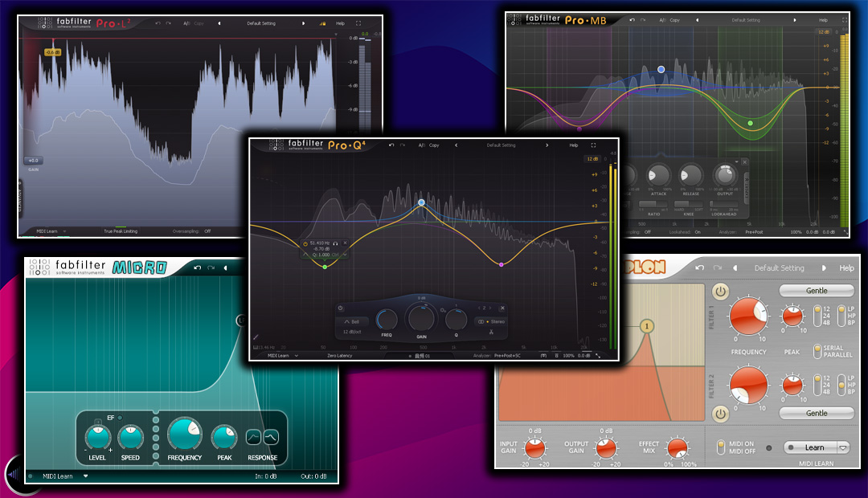Click Copy in Pro-Q 4 header

pyautogui.click(x=434, y=145)
